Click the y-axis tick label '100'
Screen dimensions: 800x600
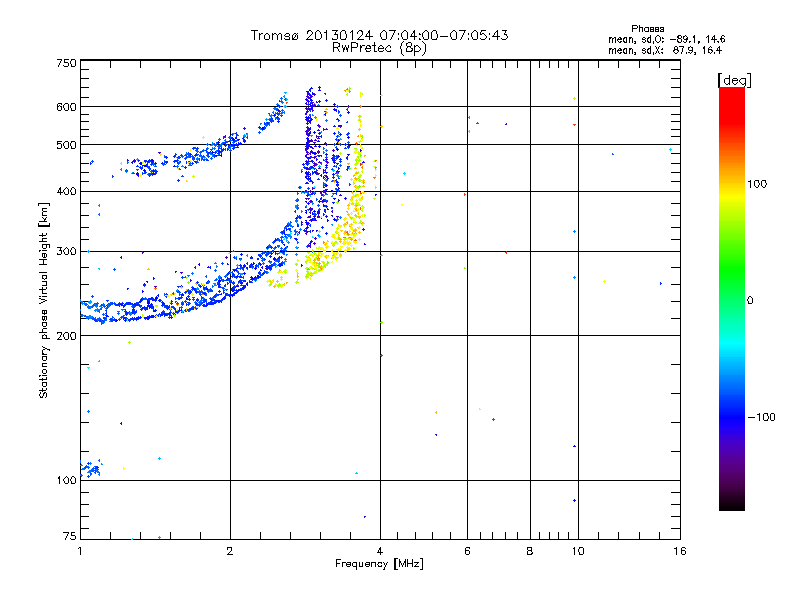[66, 481]
